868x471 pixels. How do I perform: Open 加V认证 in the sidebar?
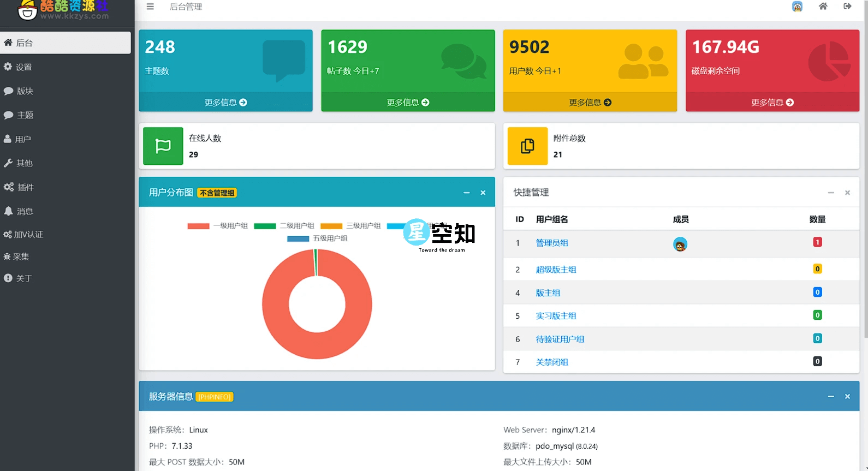click(x=66, y=234)
